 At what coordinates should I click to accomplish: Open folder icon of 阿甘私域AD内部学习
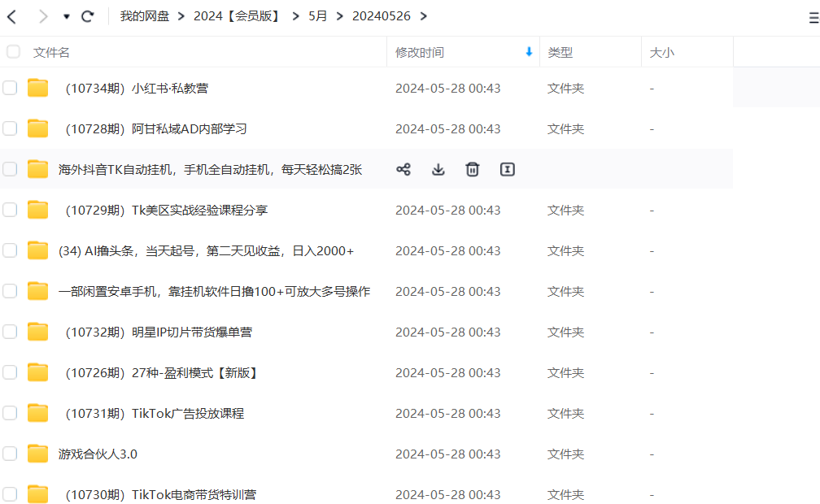37,128
